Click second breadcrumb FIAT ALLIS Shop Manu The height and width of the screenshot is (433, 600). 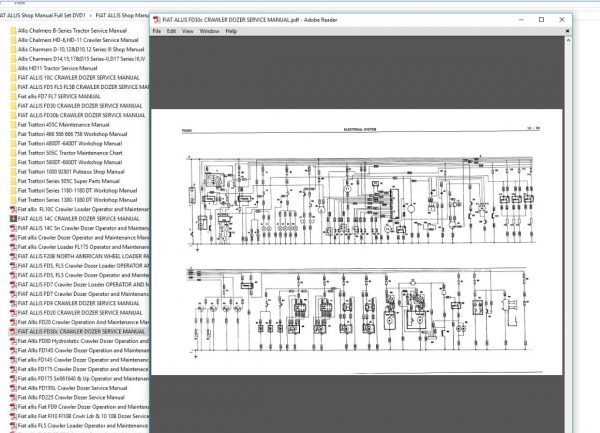point(122,15)
